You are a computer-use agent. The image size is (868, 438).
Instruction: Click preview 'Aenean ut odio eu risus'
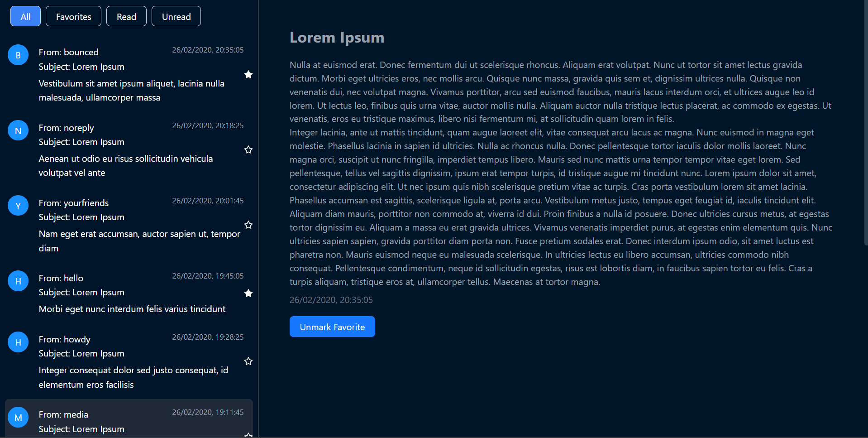click(126, 166)
